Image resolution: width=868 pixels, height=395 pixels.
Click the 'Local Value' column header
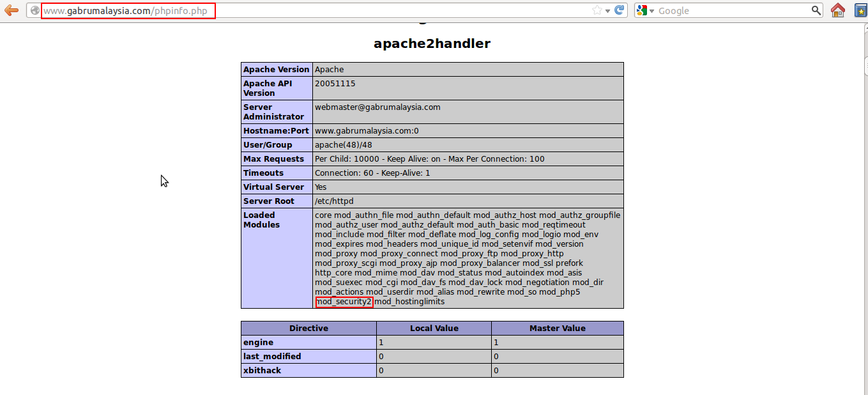coord(434,329)
